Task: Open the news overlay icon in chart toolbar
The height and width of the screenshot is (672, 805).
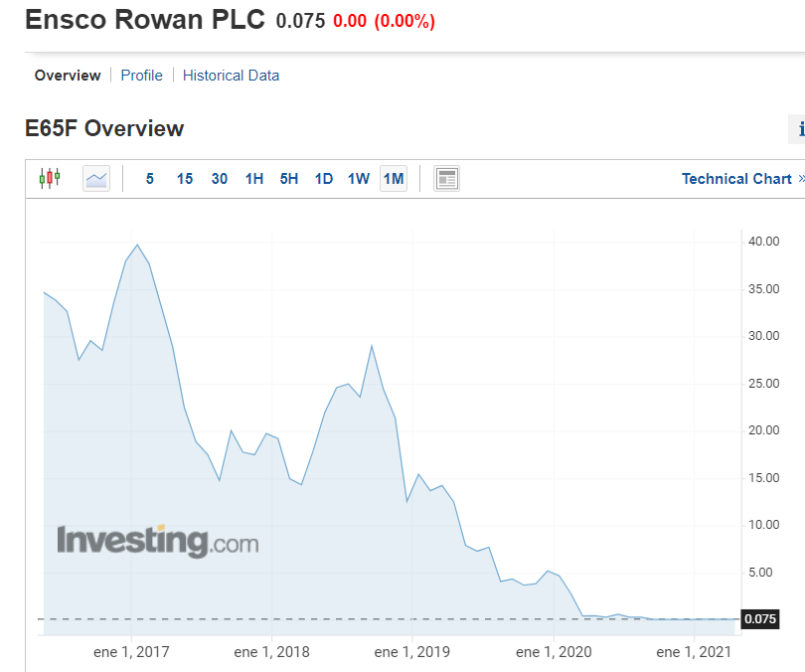Action: [446, 179]
